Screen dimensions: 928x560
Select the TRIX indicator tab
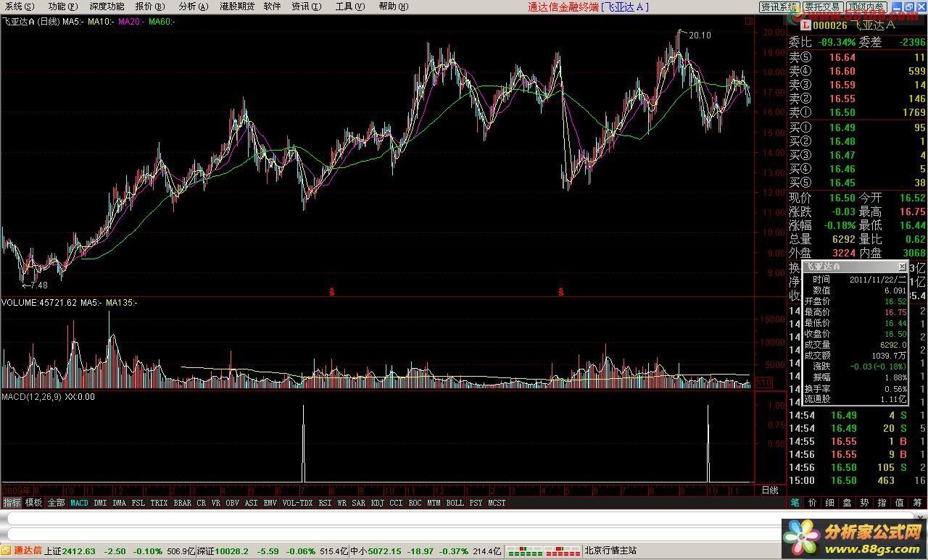[159, 502]
